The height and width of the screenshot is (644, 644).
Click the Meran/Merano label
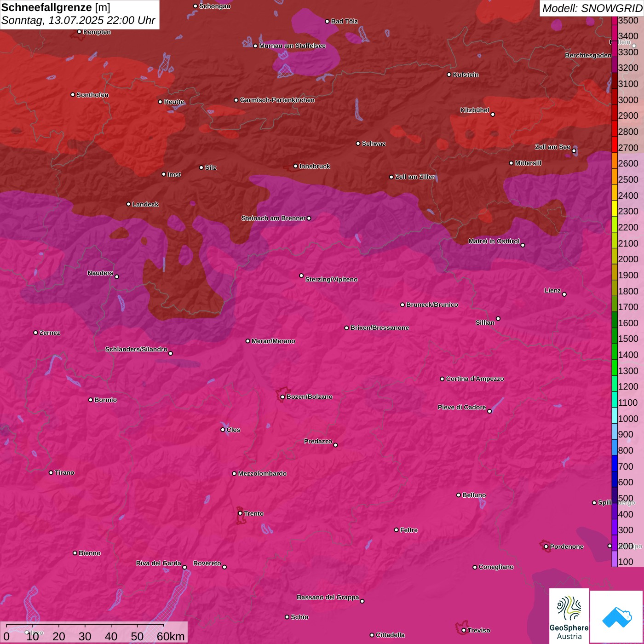coord(273,341)
